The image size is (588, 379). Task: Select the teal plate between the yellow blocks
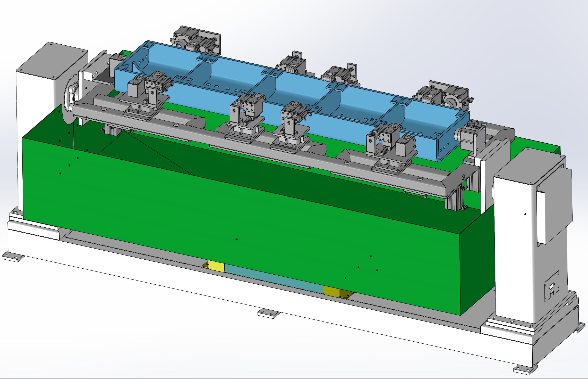pyautogui.click(x=274, y=279)
